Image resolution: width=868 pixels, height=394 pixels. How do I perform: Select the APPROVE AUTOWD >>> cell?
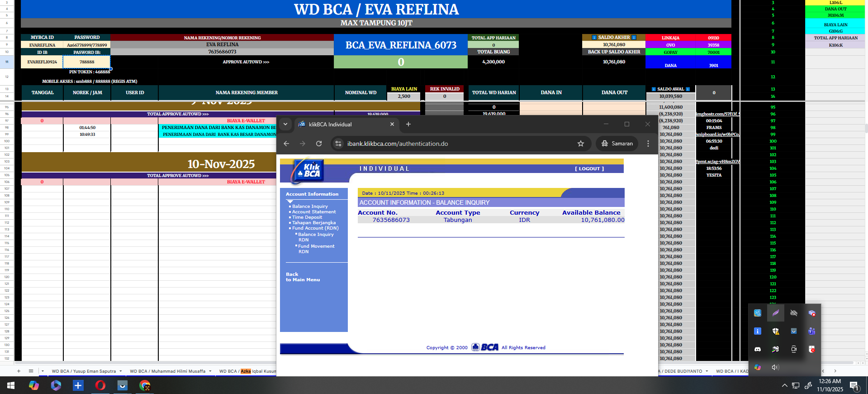tap(246, 62)
